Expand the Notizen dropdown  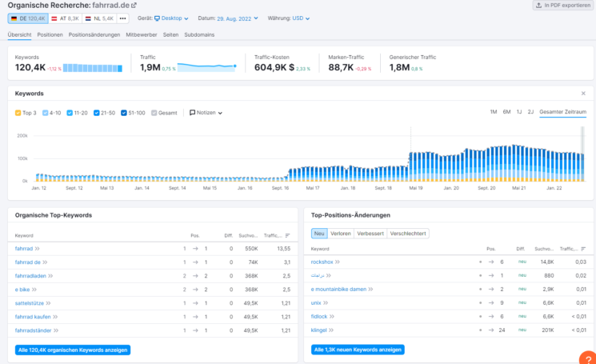point(206,113)
